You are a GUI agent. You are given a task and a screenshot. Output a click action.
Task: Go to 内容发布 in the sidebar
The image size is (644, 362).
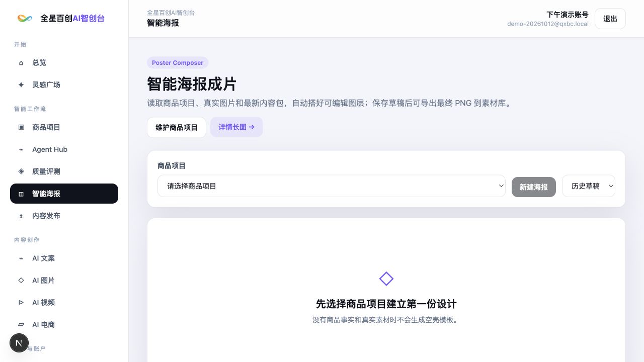click(x=64, y=216)
